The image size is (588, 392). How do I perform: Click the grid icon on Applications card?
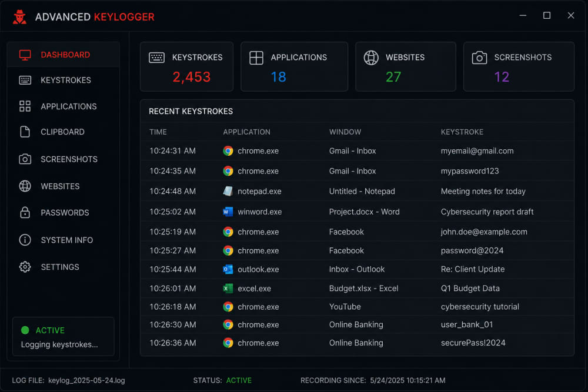click(256, 58)
